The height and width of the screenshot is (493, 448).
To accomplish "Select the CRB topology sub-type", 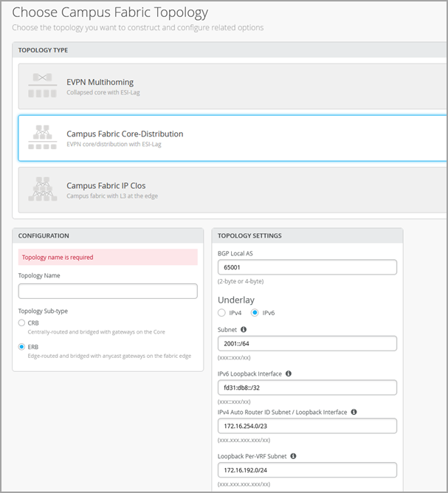I will tap(22, 323).
